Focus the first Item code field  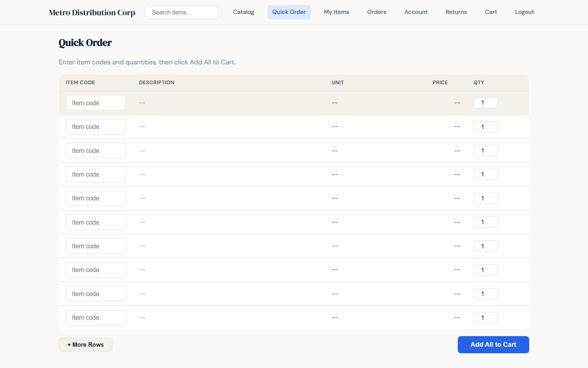(x=96, y=103)
